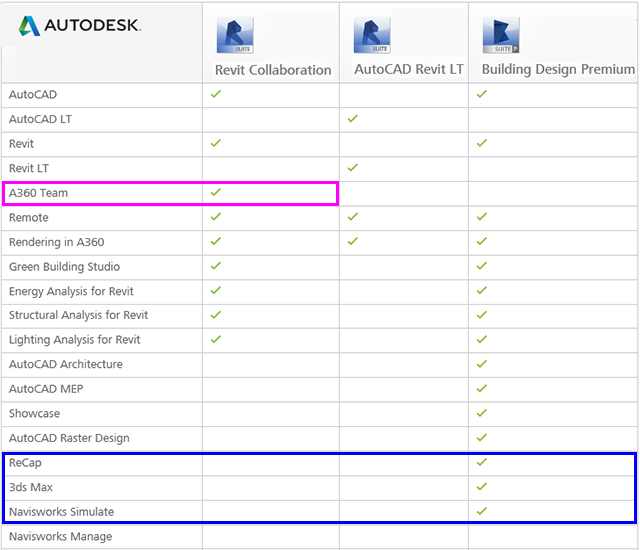Click the A360 Team row label

point(38,193)
